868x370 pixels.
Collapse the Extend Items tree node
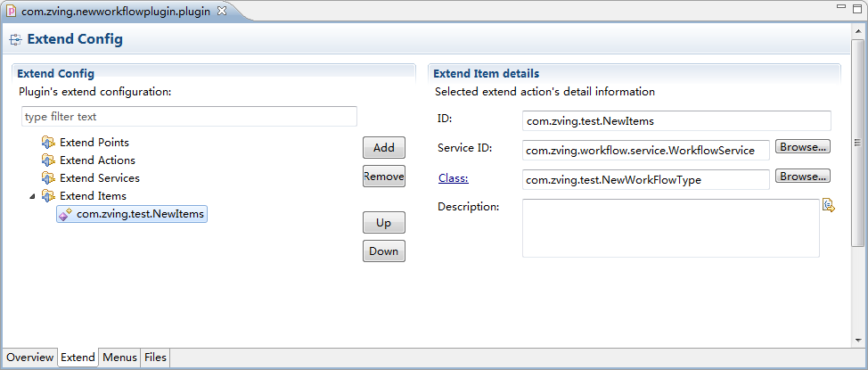[x=33, y=196]
